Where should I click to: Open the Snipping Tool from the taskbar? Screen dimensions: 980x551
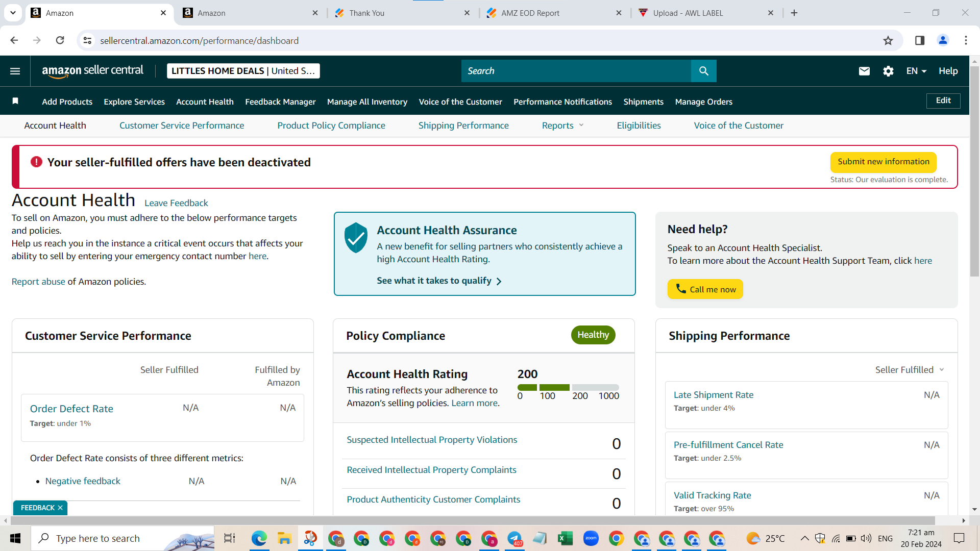point(310,538)
